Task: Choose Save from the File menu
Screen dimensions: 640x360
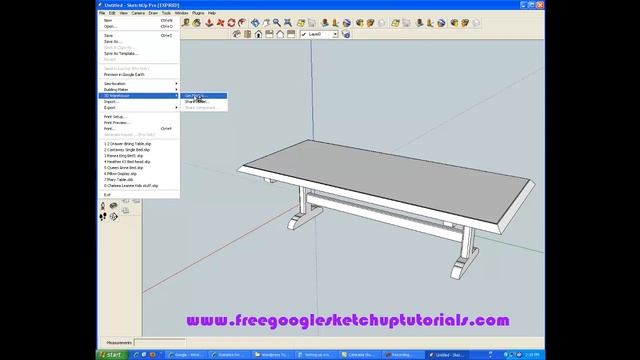Action: pyautogui.click(x=139, y=36)
